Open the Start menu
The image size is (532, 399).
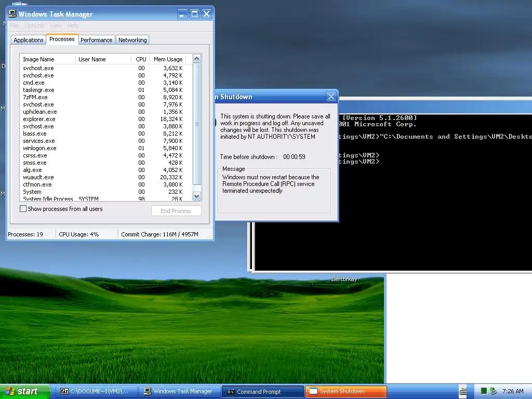click(24, 391)
